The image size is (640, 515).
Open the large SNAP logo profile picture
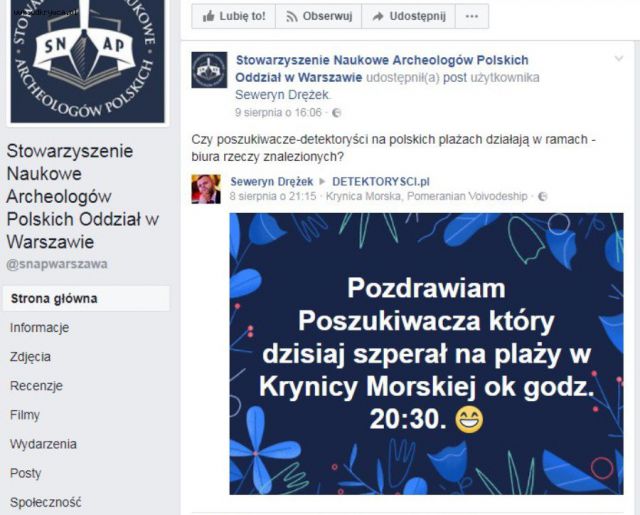click(x=87, y=61)
